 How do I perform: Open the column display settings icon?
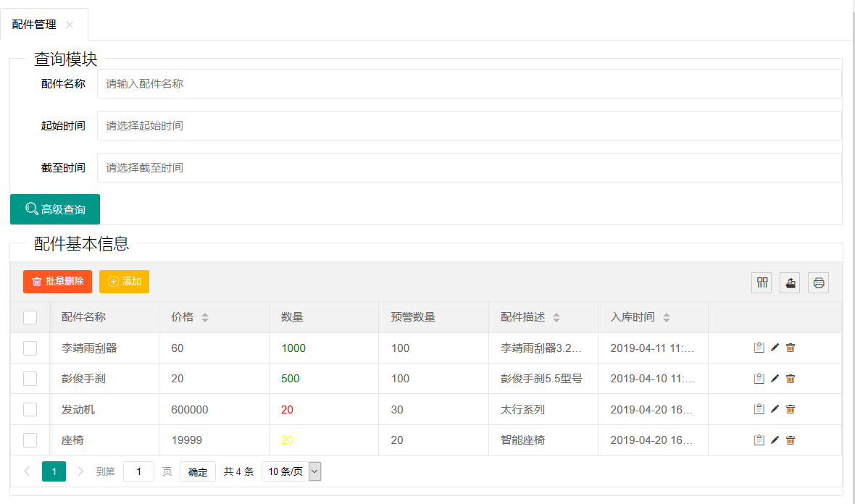762,282
